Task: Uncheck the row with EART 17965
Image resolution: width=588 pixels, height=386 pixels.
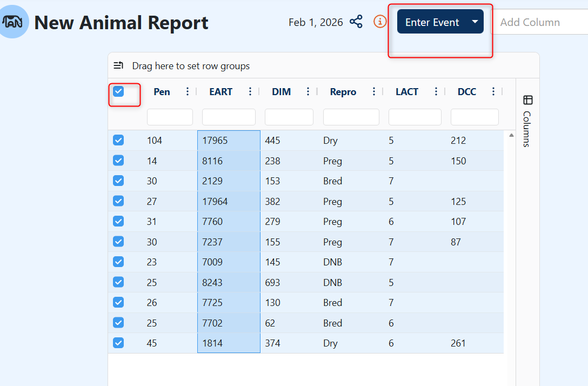Action: [x=118, y=141]
